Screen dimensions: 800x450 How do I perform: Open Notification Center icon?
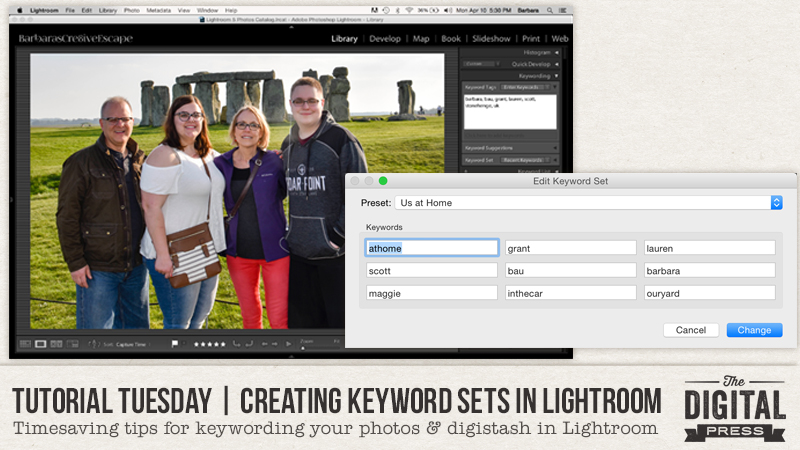point(563,10)
